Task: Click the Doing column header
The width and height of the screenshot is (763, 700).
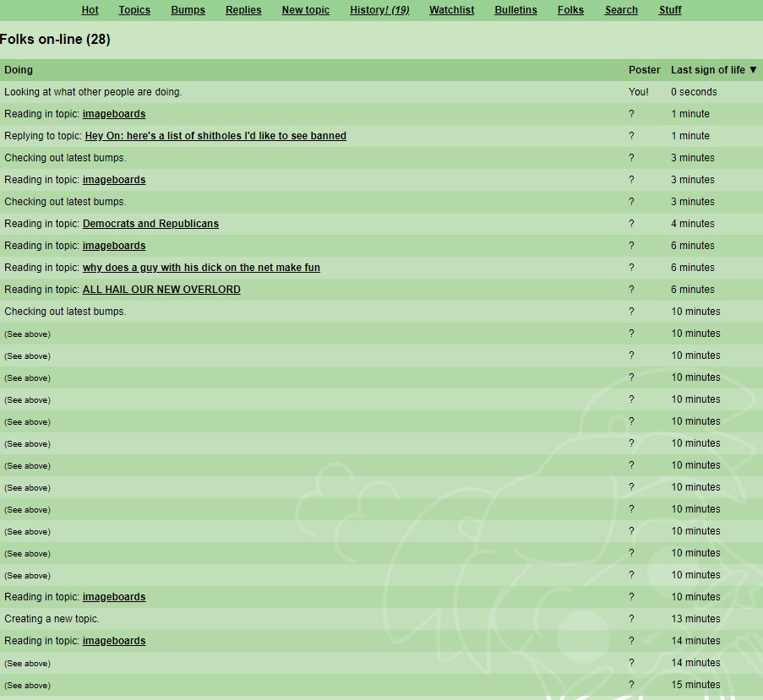Action: (19, 70)
